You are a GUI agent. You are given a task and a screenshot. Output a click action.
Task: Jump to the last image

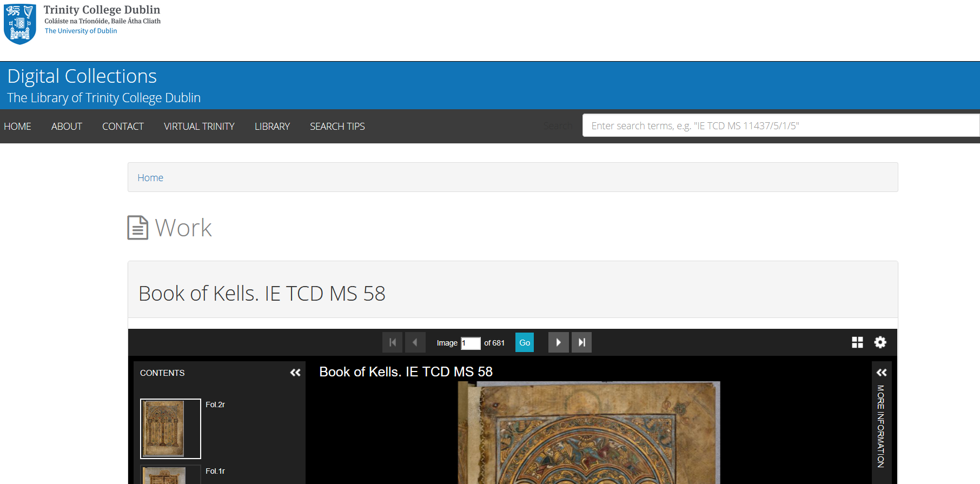pos(581,342)
